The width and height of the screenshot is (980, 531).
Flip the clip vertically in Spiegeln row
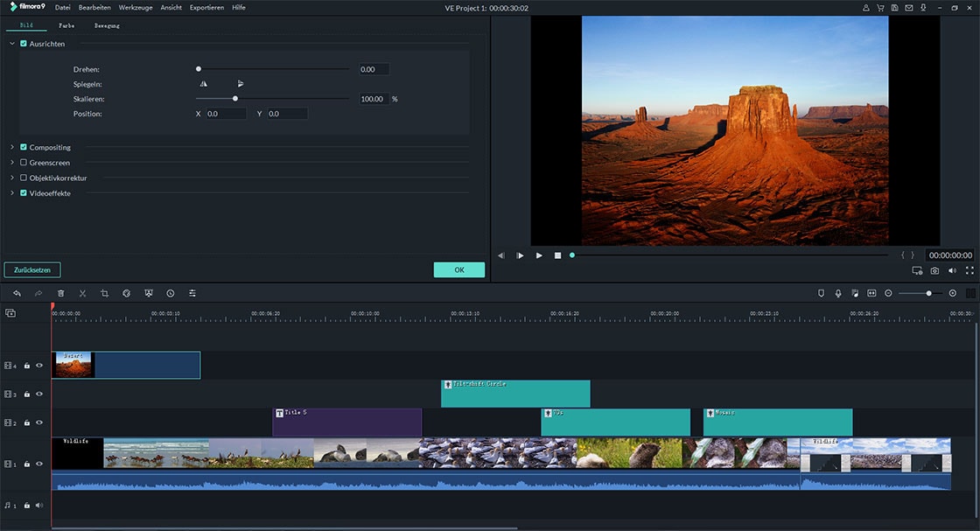(x=241, y=84)
